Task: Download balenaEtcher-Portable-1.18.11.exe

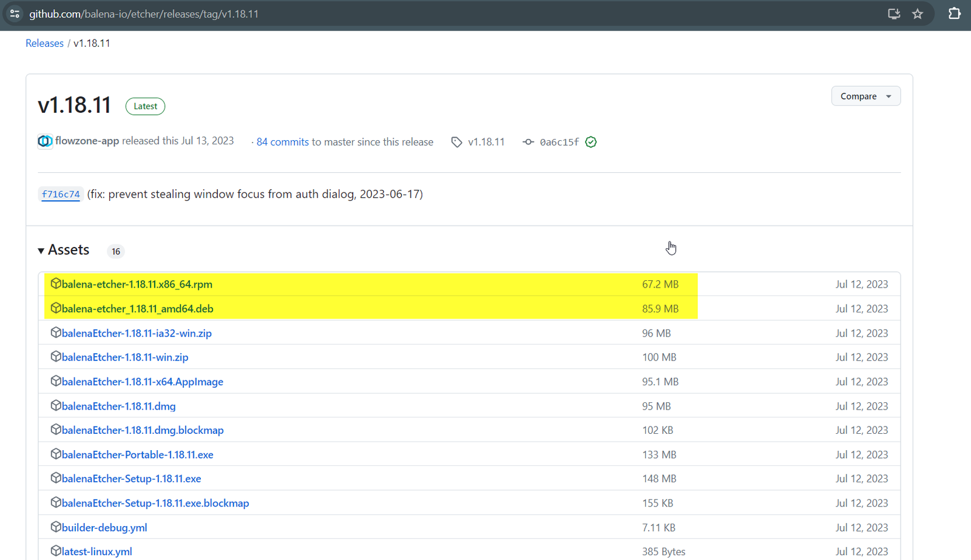Action: 138,454
